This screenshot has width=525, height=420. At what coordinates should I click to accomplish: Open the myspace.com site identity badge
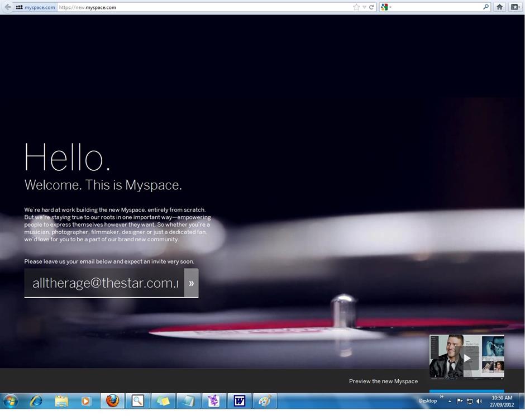(x=35, y=7)
